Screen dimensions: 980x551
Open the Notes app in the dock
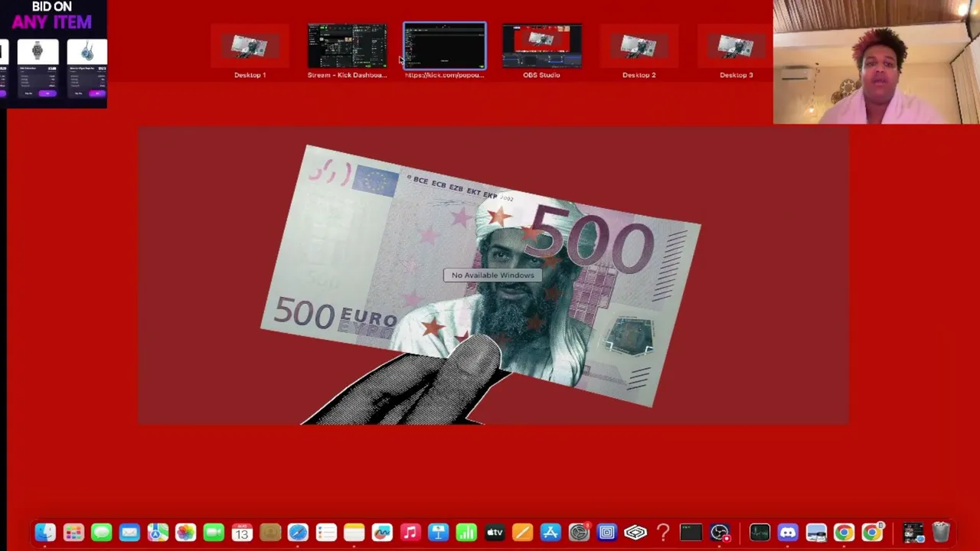(354, 533)
